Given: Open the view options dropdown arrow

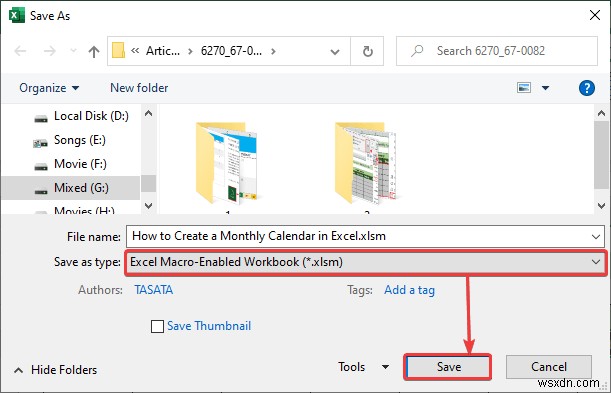Looking at the screenshot, I should click(x=546, y=88).
